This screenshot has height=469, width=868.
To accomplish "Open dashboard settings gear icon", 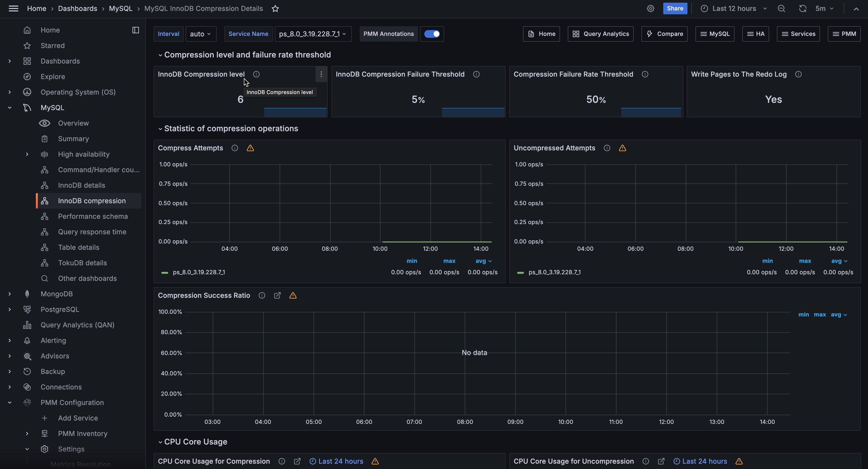I will [x=650, y=9].
